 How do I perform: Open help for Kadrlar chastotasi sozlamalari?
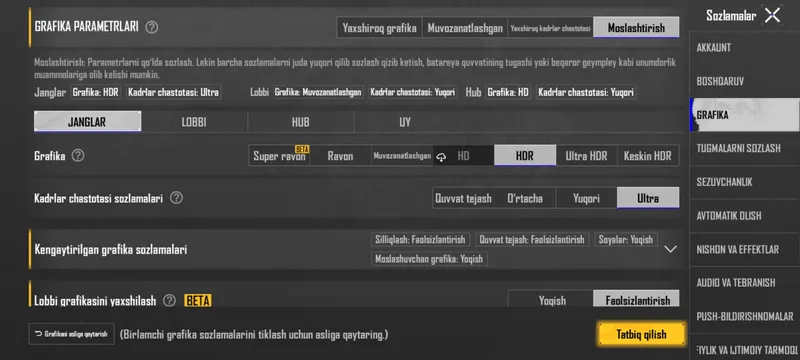click(176, 198)
